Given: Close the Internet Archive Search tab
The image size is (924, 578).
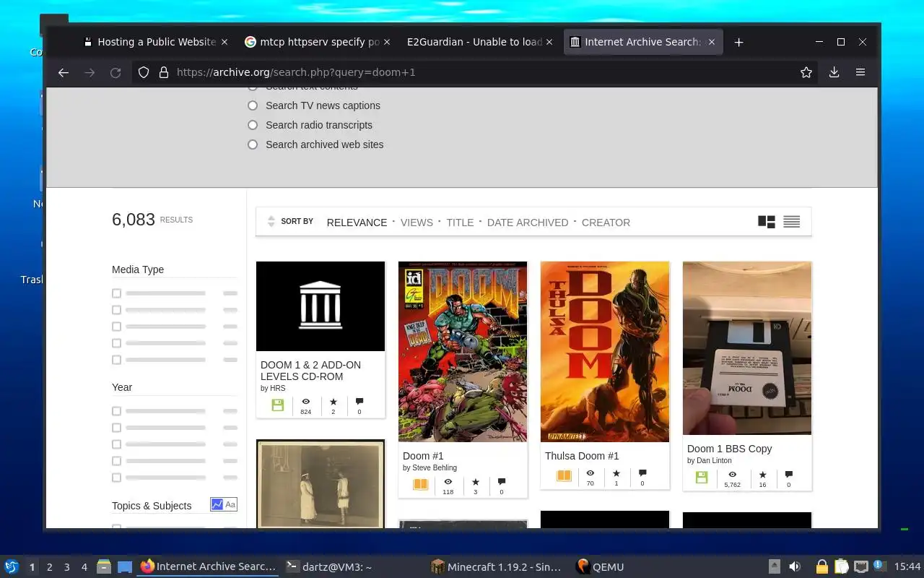Looking at the screenshot, I should point(711,42).
